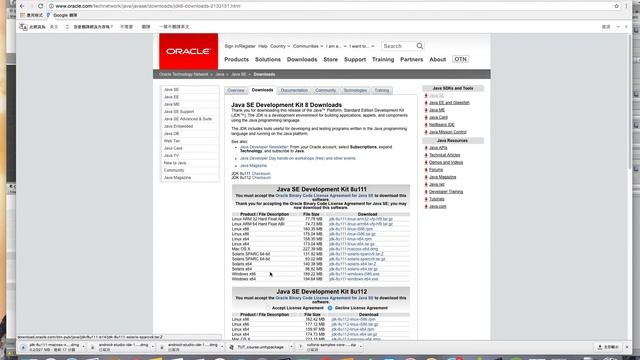Click the translate icon in translation bar
The height and width of the screenshot is (360, 640).
point(23,27)
